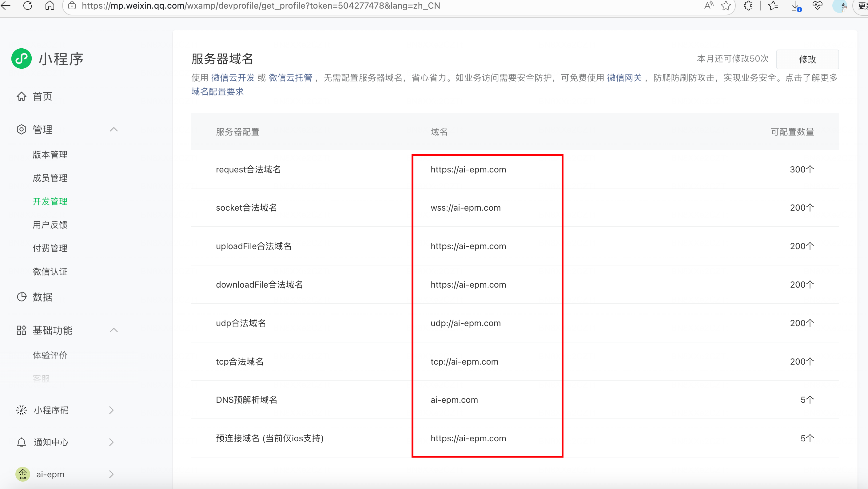Open the browser extensions puzzle icon
This screenshot has width=868, height=489.
[748, 6]
